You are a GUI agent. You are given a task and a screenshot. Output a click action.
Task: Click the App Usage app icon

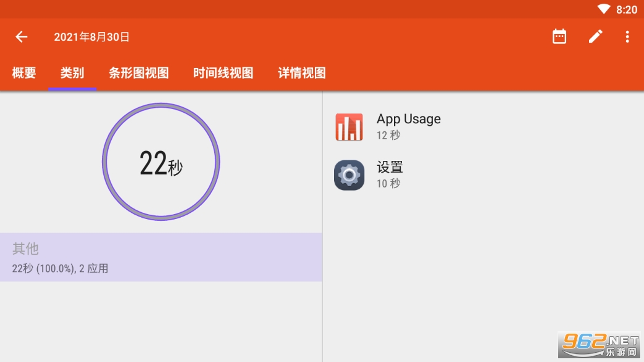click(x=349, y=127)
